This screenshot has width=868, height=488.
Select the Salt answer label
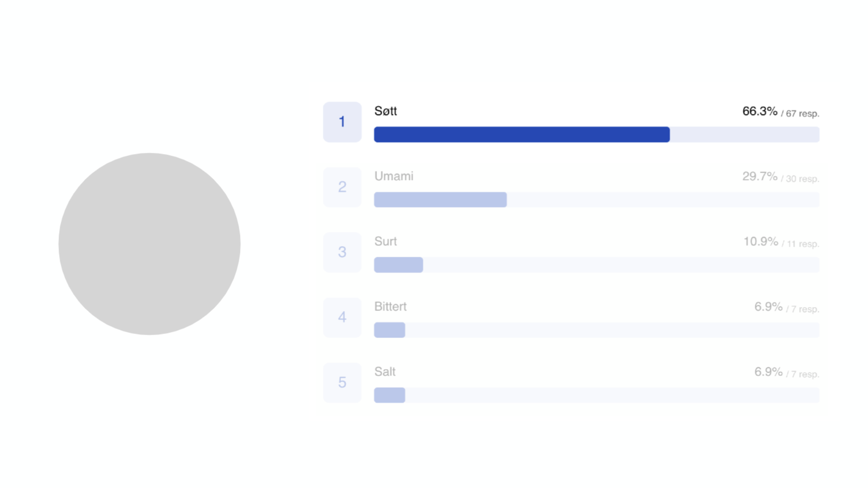(x=385, y=371)
